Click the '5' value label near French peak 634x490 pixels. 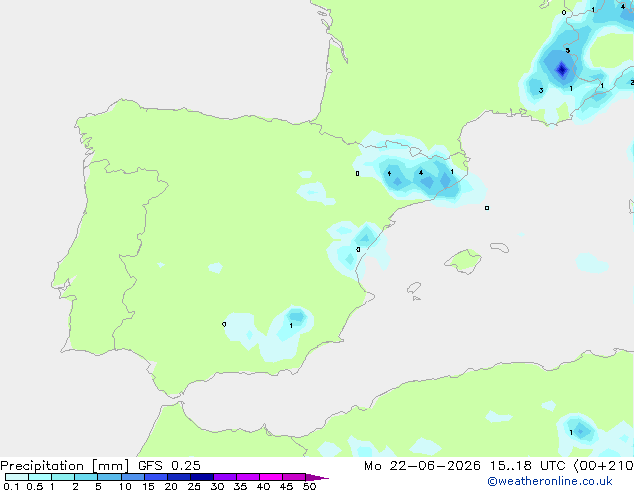click(x=568, y=51)
